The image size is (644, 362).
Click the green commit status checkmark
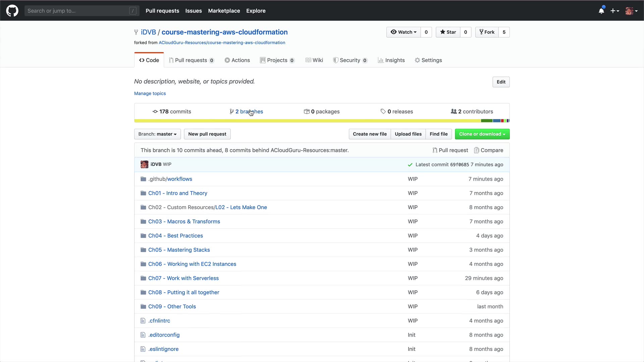click(410, 165)
